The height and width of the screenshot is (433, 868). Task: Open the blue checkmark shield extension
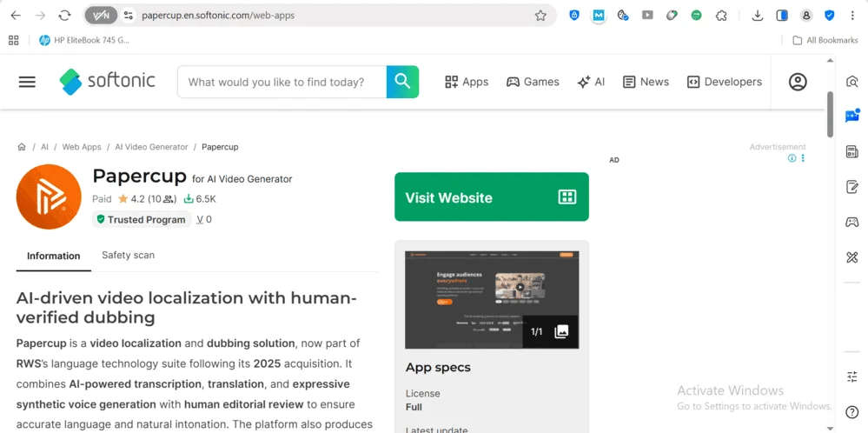pos(829,16)
